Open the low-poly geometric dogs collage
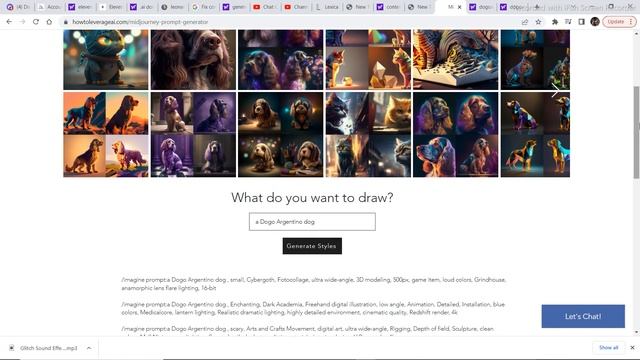The width and height of the screenshot is (640, 360). click(x=535, y=134)
